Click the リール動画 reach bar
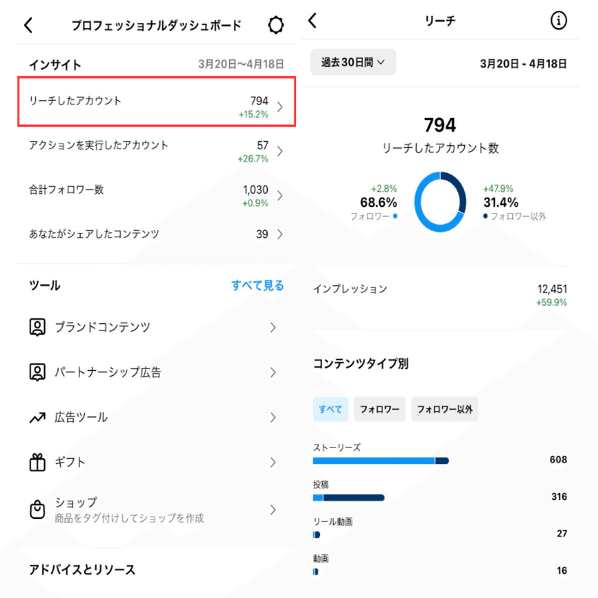The image size is (598, 598). click(x=316, y=535)
